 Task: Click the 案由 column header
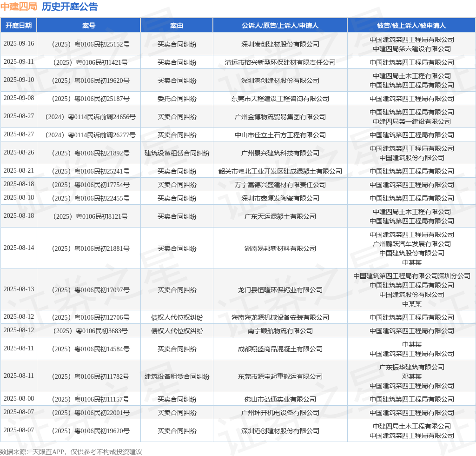tap(177, 26)
